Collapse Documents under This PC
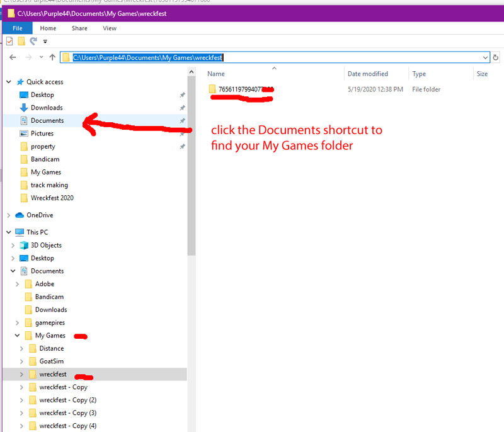 pos(13,271)
